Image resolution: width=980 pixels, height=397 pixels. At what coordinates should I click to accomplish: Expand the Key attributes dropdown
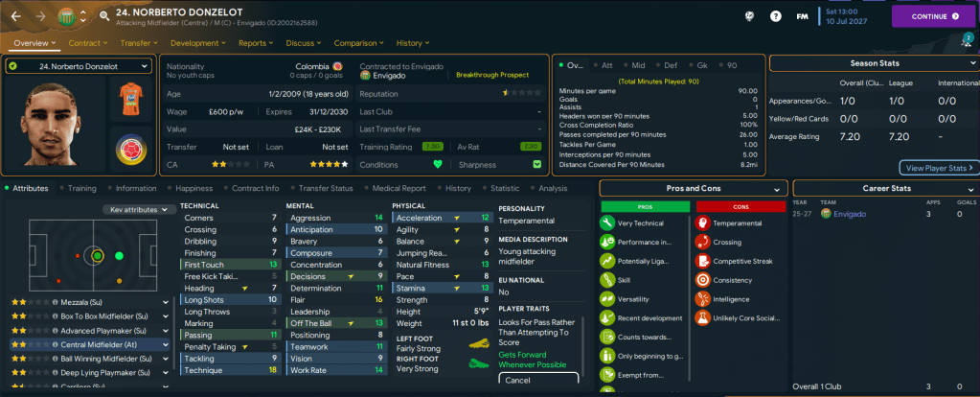tap(139, 209)
